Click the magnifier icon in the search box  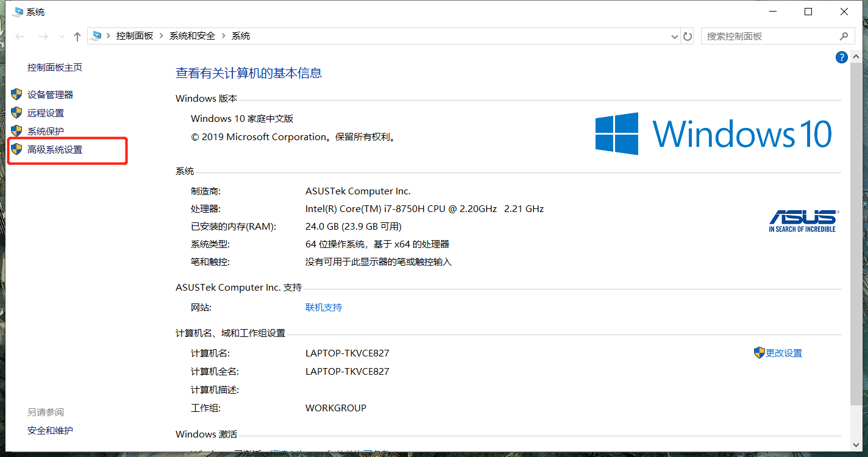[x=844, y=36]
